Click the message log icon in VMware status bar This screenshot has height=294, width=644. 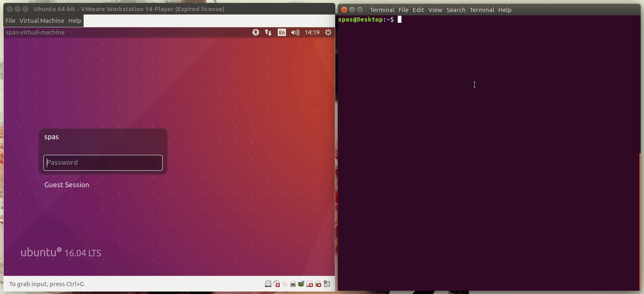point(327,284)
